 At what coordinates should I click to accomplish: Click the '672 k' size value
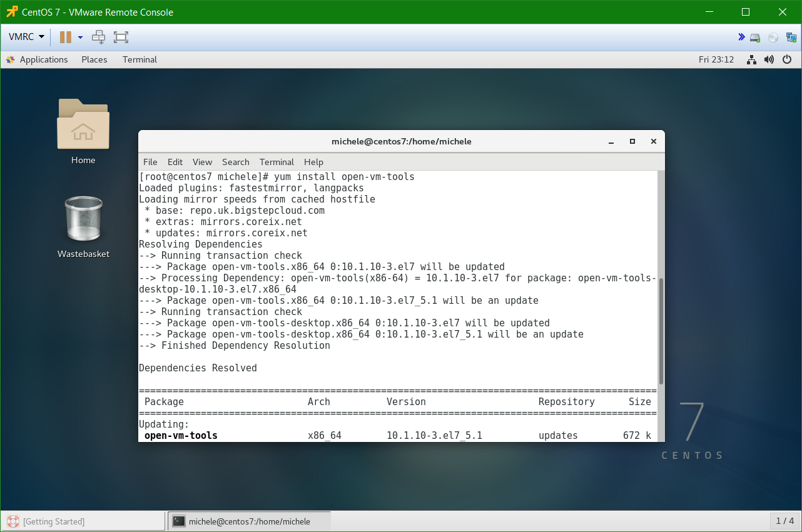pyautogui.click(x=637, y=436)
